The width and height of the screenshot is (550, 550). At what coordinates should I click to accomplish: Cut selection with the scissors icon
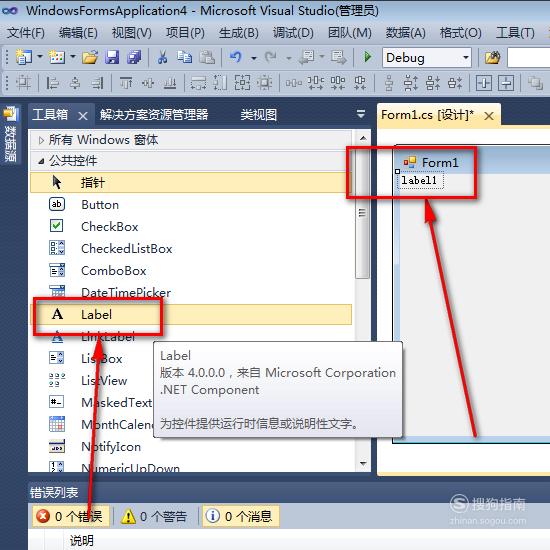[x=162, y=57]
